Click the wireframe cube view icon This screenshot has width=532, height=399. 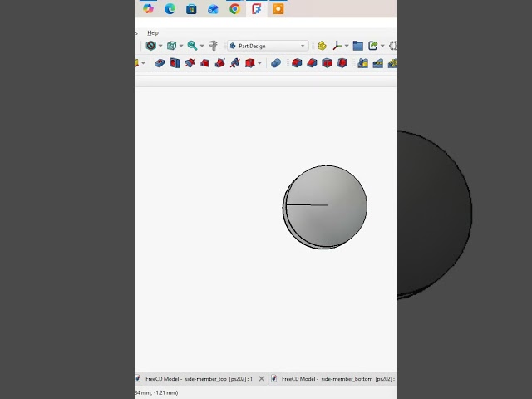point(171,46)
